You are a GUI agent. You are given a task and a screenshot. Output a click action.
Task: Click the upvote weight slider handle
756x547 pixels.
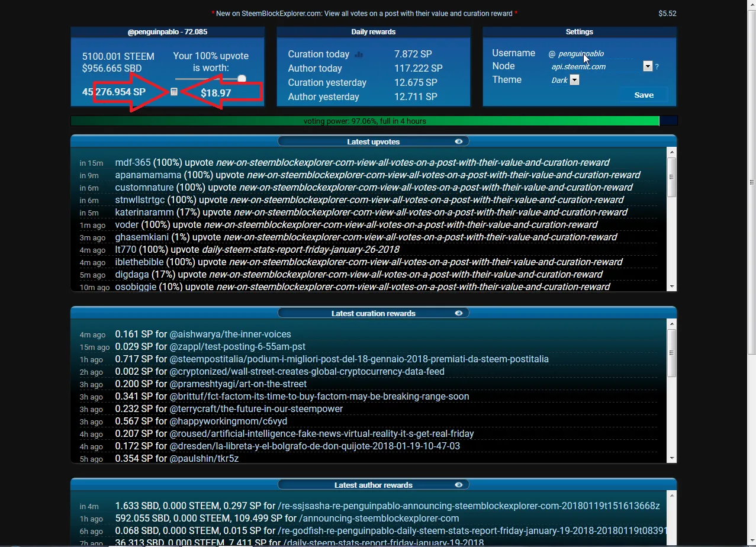pyautogui.click(x=242, y=79)
